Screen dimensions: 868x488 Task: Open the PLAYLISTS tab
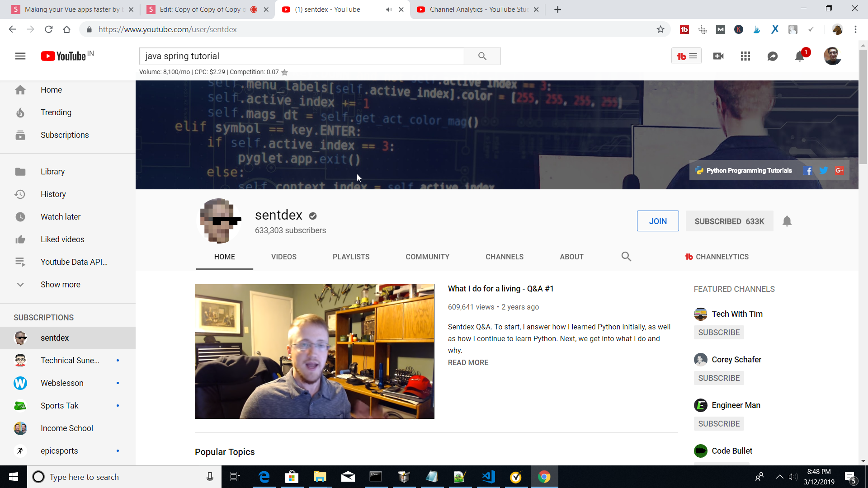click(351, 257)
